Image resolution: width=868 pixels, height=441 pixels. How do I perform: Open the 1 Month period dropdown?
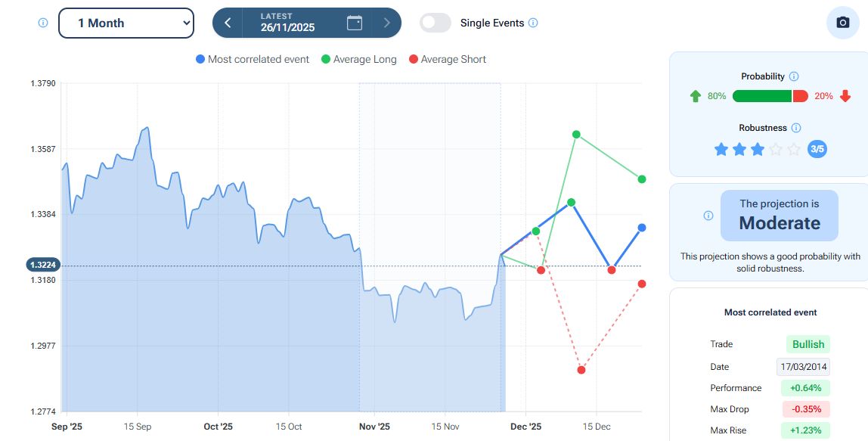coord(126,23)
